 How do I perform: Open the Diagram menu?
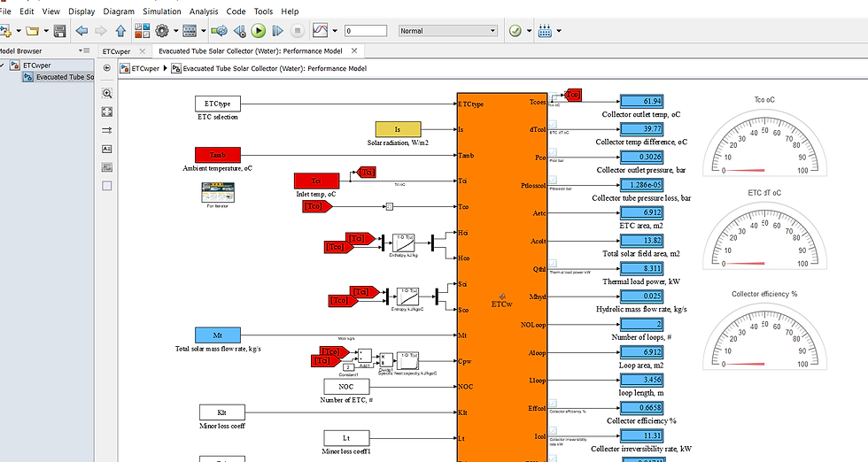tap(119, 12)
